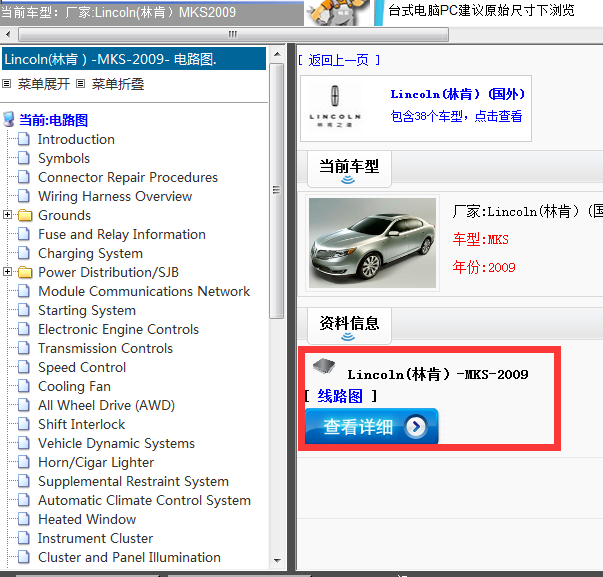Click Shift Interlock page icon
Image resolution: width=603 pixels, height=577 pixels.
tap(24, 424)
